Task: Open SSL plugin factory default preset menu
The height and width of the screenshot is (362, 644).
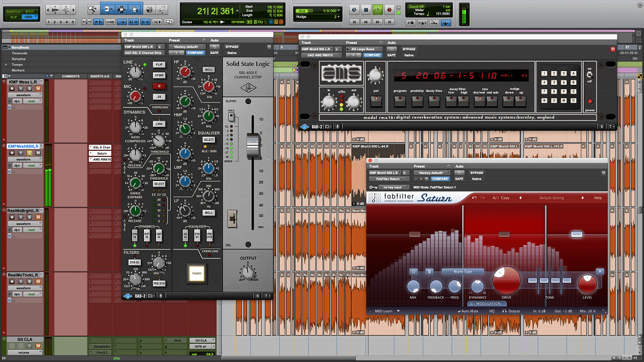Action: point(187,47)
